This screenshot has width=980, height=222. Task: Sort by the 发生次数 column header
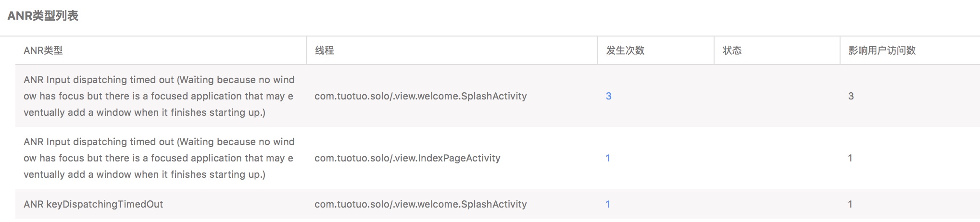(625, 50)
